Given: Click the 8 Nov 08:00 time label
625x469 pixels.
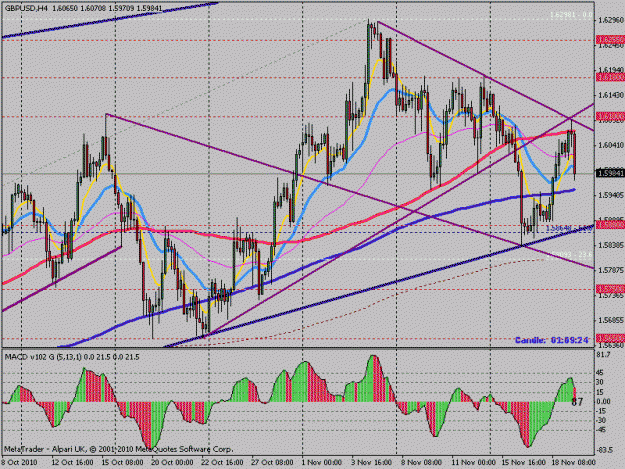Looking at the screenshot, I should (421, 463).
